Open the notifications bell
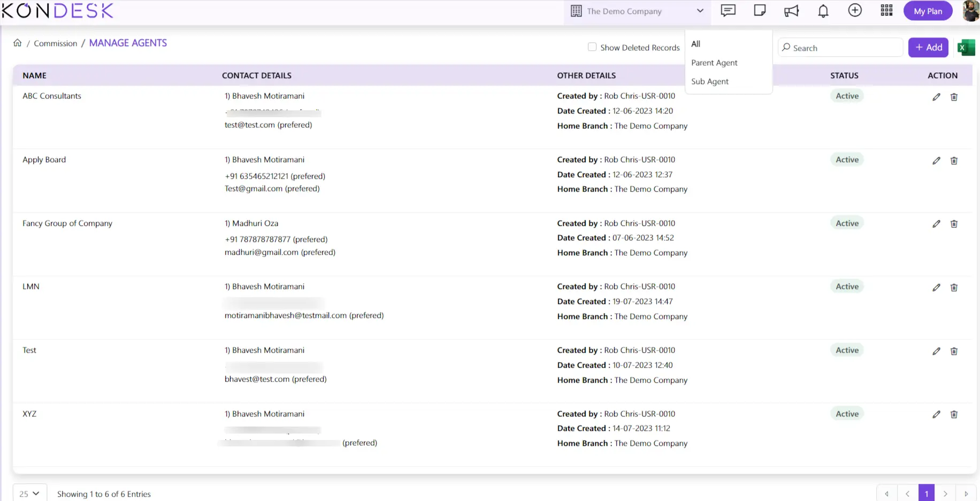 [x=823, y=11]
